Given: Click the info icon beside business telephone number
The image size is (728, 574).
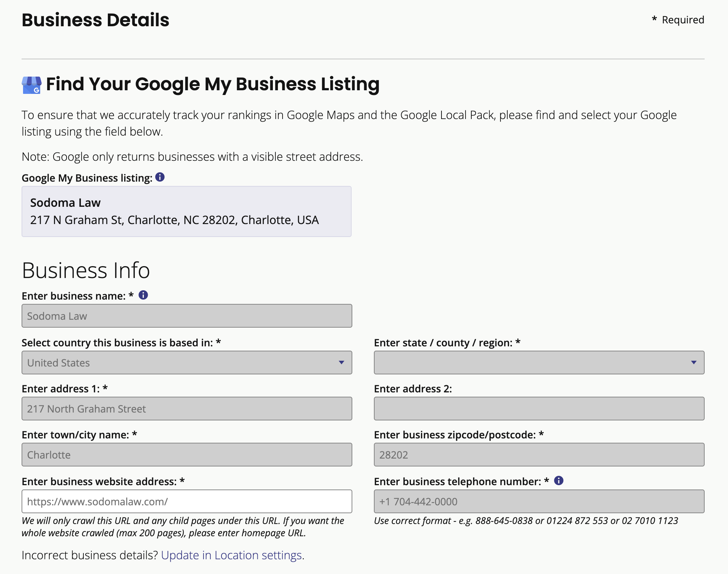Looking at the screenshot, I should (x=559, y=480).
